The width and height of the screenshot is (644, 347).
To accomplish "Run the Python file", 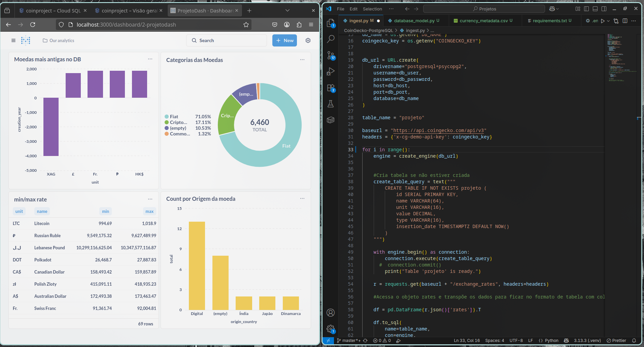I will point(603,21).
